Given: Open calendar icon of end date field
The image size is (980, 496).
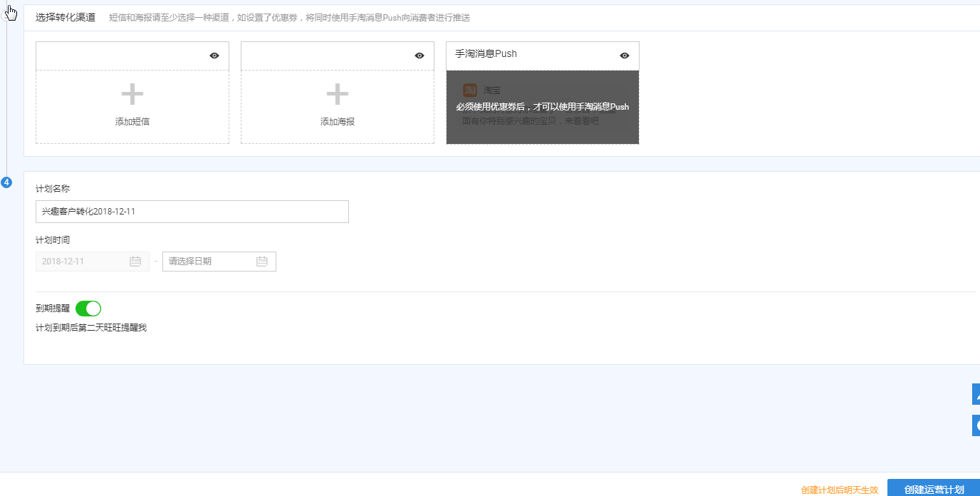Looking at the screenshot, I should (261, 262).
